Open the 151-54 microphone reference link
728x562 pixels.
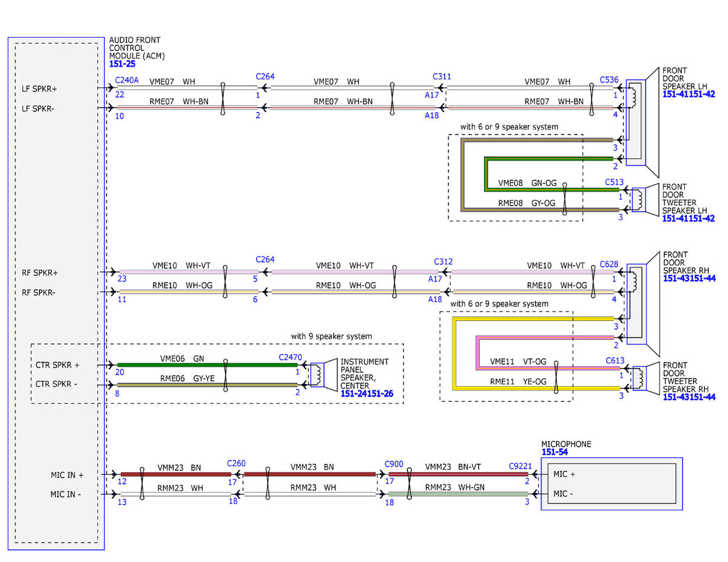[x=554, y=452]
